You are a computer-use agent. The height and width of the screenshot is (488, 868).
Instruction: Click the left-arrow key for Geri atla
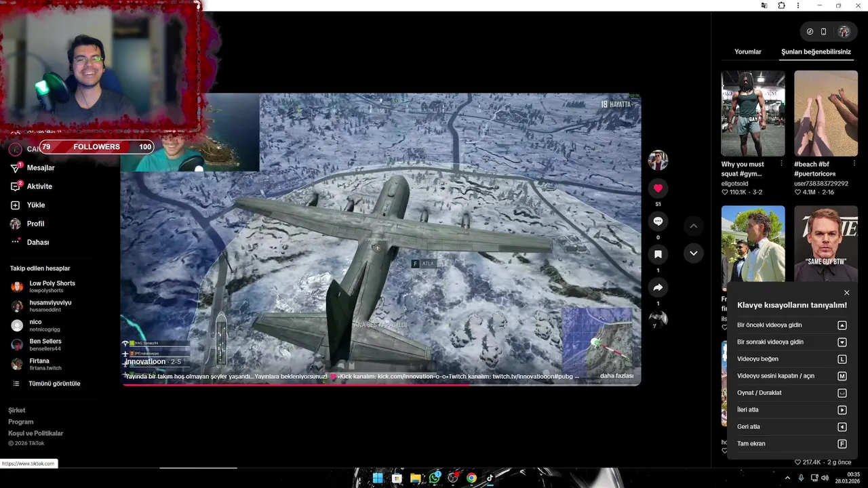click(842, 427)
